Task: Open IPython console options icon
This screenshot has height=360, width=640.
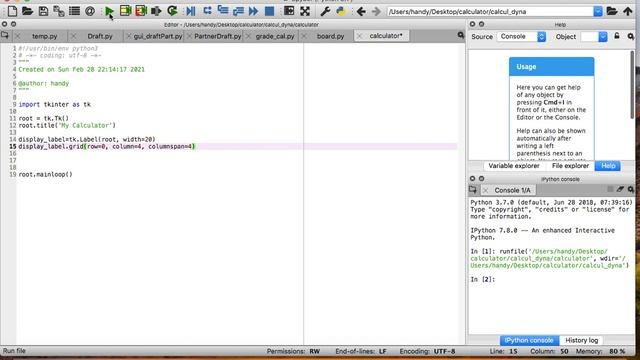Action: tap(631, 189)
